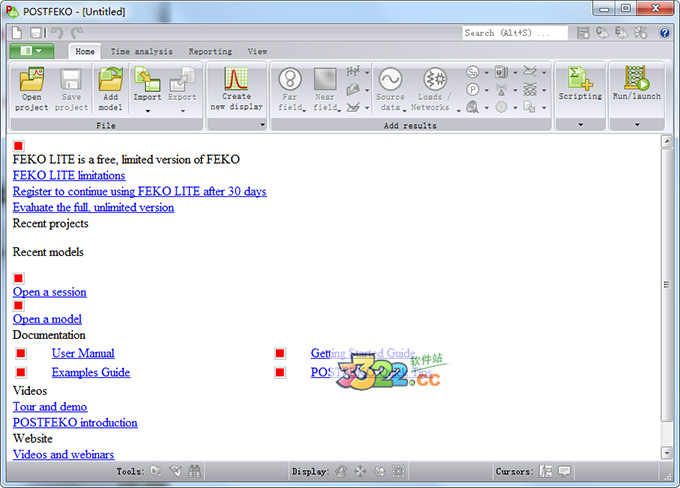Open dropdown beside the S21 icon
The image size is (680, 488).
(x=486, y=72)
